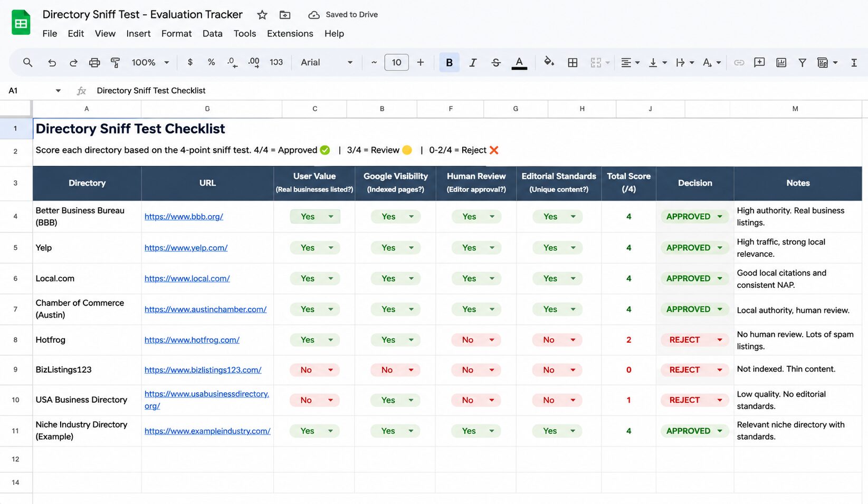The width and height of the screenshot is (868, 504).
Task: Select column C header
Action: (314, 109)
